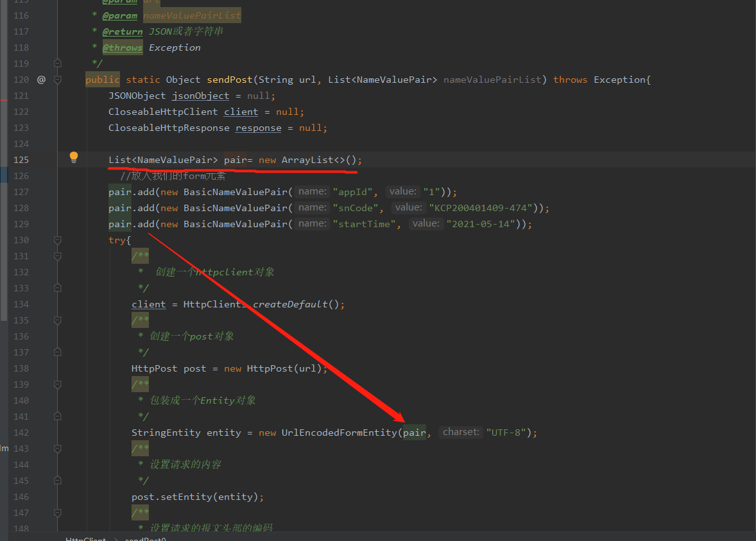Click the 'pair' argument on line 142
The width and height of the screenshot is (756, 541).
click(x=415, y=433)
